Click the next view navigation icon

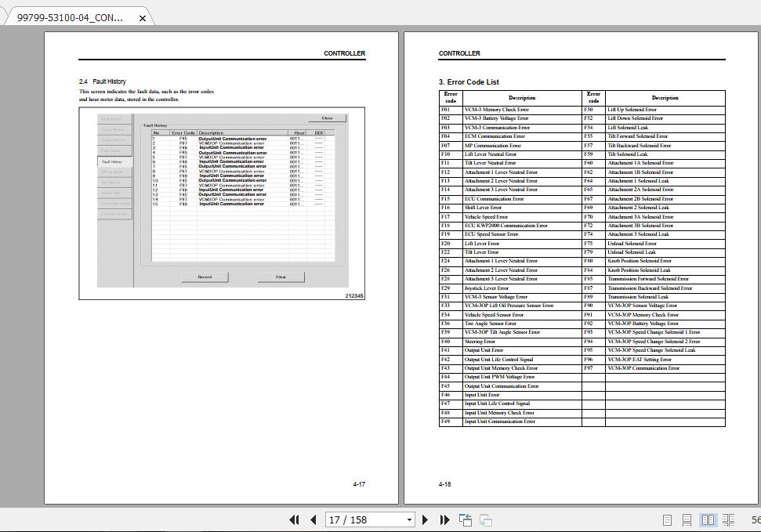pyautogui.click(x=486, y=520)
